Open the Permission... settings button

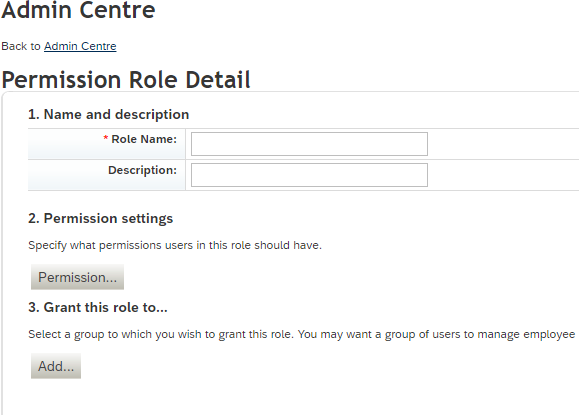77,277
